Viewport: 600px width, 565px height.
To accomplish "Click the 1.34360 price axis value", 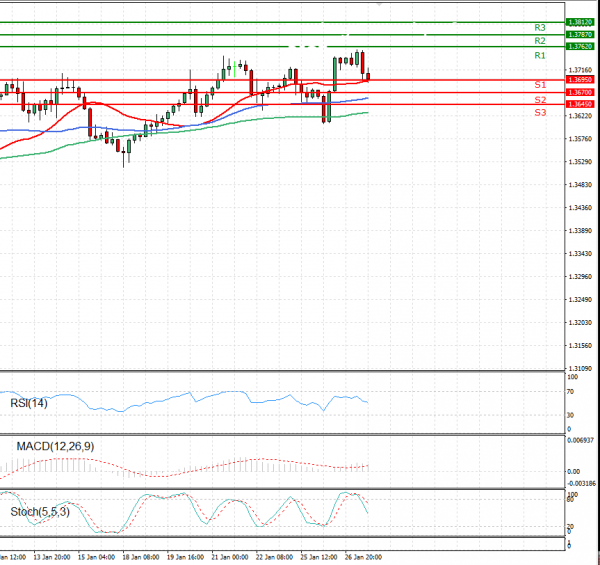I will coord(580,207).
